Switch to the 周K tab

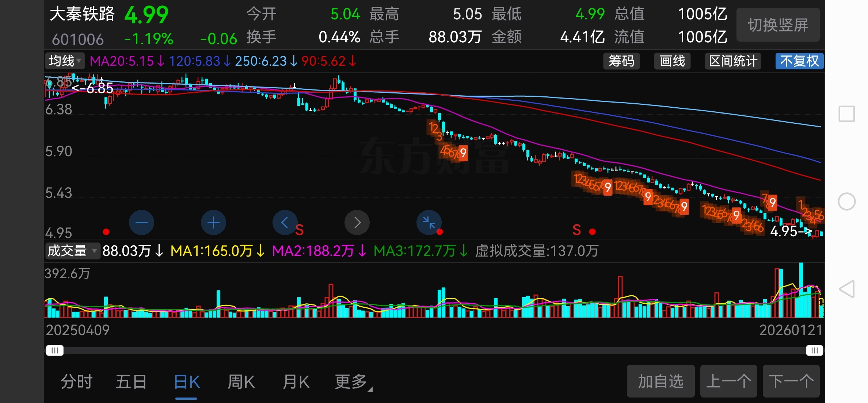(x=241, y=382)
